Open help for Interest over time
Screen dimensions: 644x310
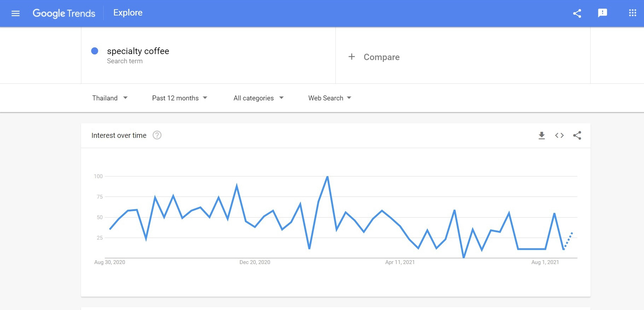[x=157, y=135]
